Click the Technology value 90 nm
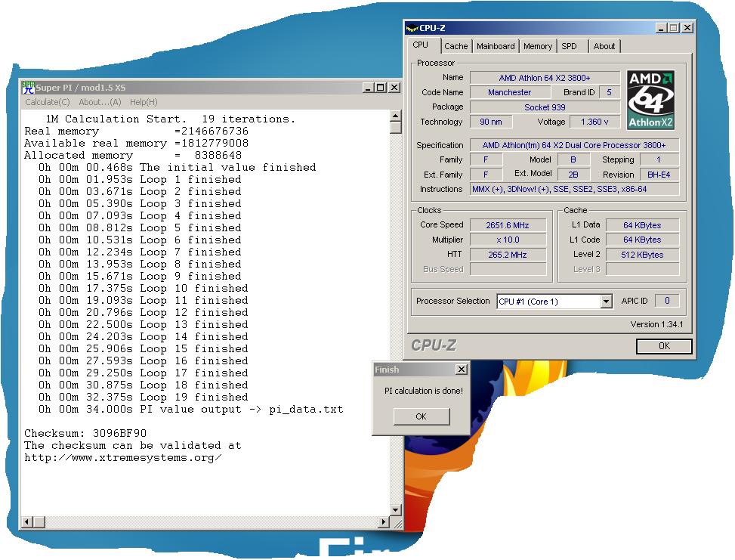Viewport: 735px width, 560px height. click(x=491, y=122)
